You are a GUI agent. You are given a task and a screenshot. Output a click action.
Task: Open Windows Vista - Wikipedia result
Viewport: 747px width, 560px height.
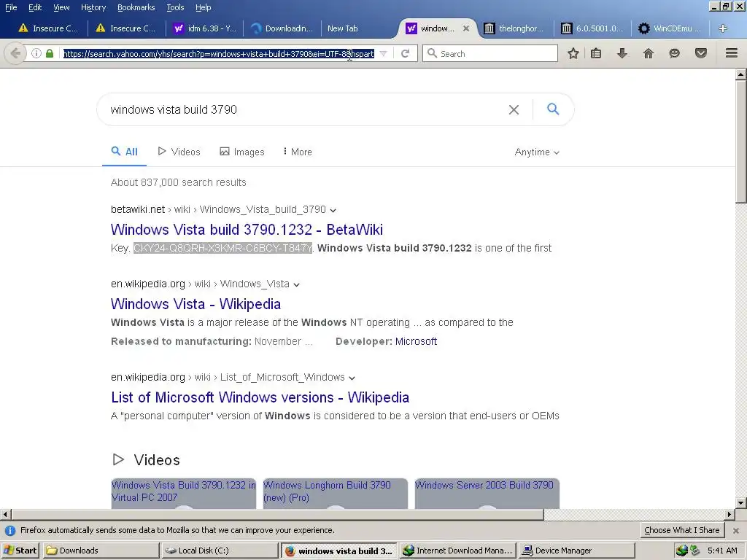196,304
